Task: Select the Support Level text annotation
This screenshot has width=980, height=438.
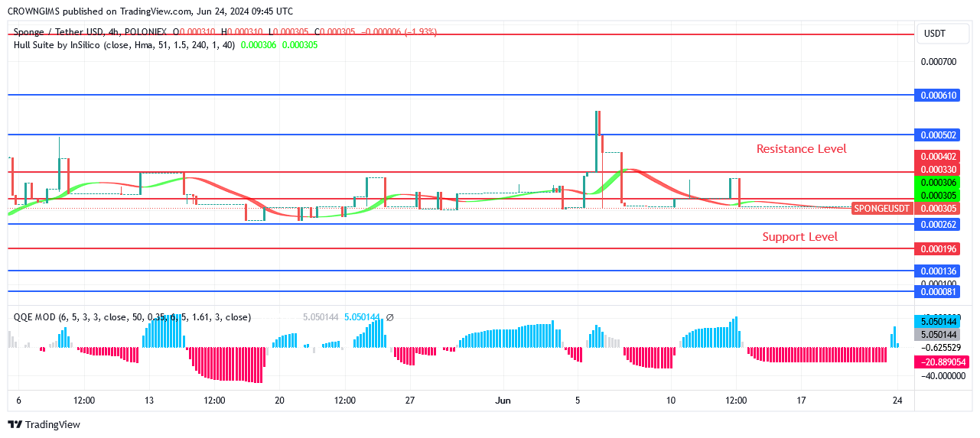Action: point(800,237)
